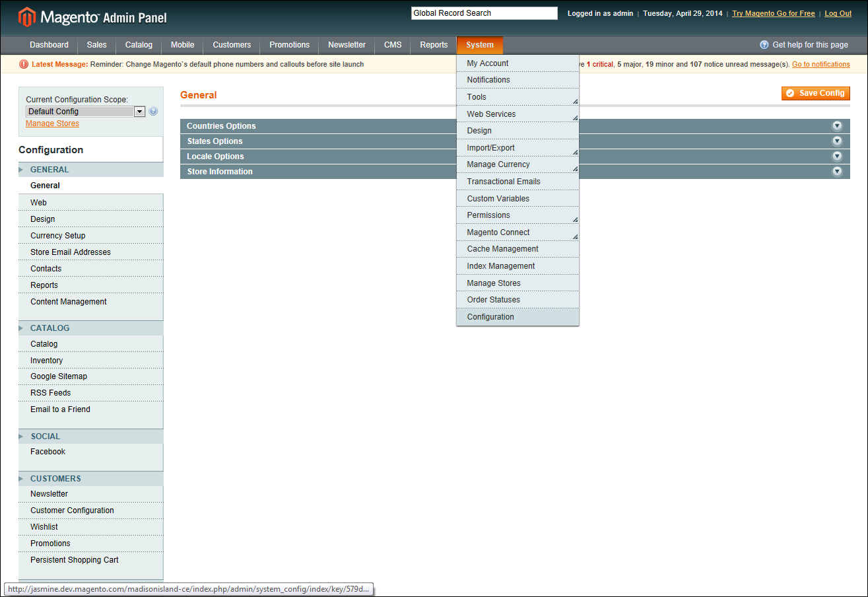Open the Email to a Friend tab
The image size is (868, 597).
[91, 409]
